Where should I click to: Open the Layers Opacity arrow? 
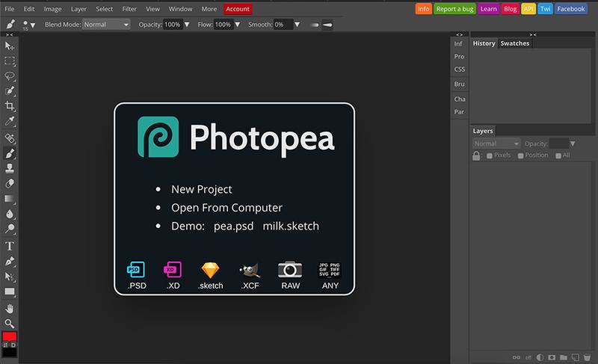coord(573,144)
